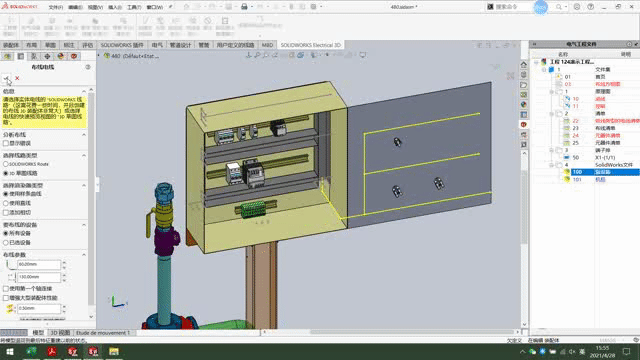Click the 60.20mm parameter field

pos(38,264)
